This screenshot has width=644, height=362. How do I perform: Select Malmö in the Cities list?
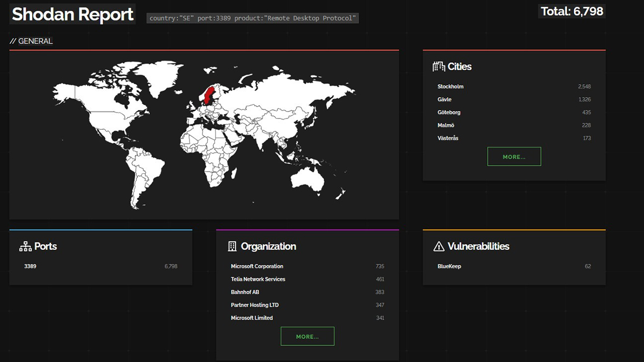[x=446, y=125]
